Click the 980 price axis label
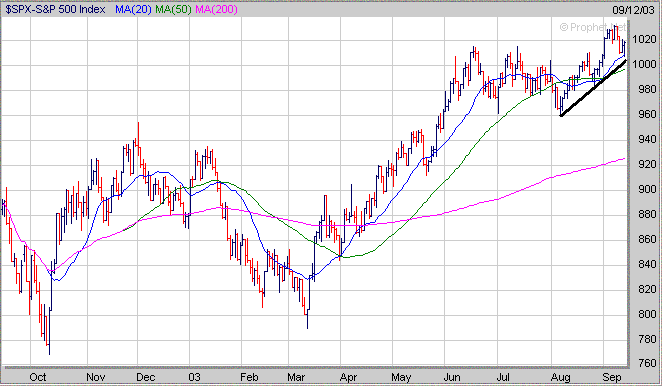The image size is (662, 386). point(647,89)
